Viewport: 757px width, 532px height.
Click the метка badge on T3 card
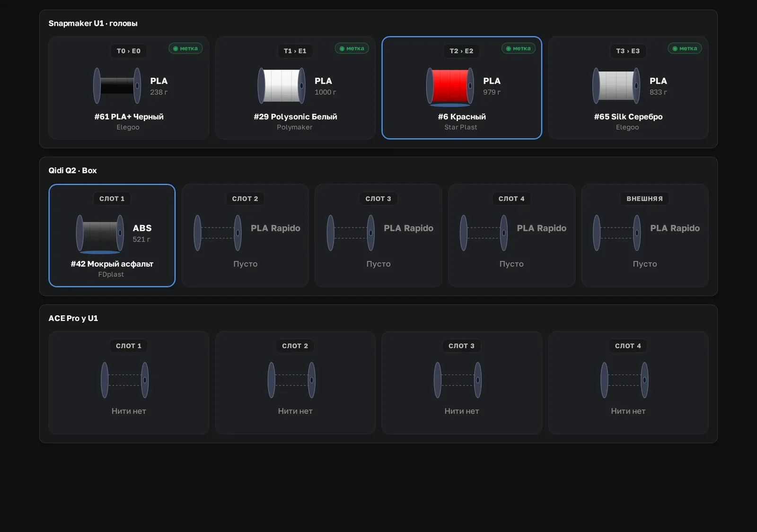tap(685, 48)
